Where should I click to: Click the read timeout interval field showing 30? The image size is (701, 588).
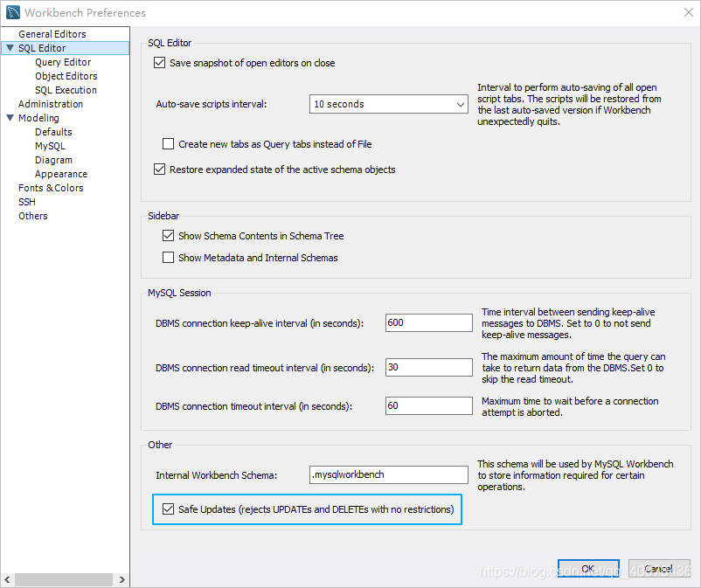429,367
